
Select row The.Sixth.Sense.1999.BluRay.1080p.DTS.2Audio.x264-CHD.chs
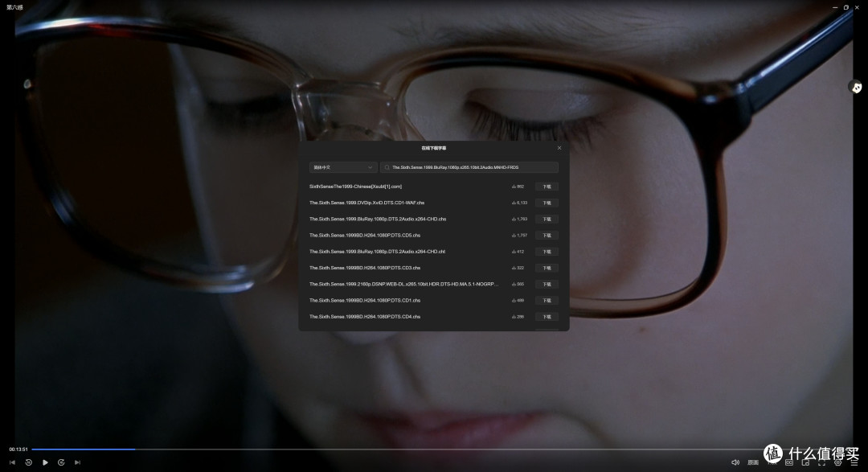coord(434,220)
